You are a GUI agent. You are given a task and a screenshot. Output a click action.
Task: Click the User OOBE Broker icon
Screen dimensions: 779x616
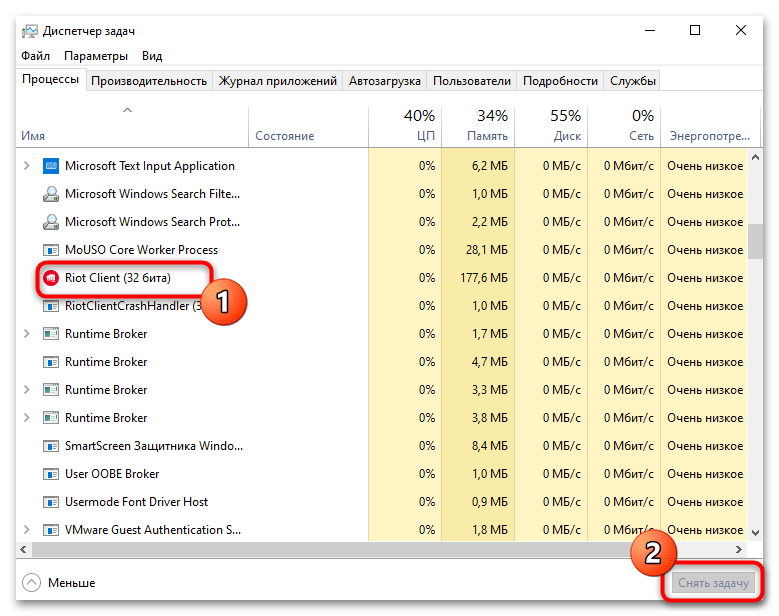pyautogui.click(x=51, y=474)
